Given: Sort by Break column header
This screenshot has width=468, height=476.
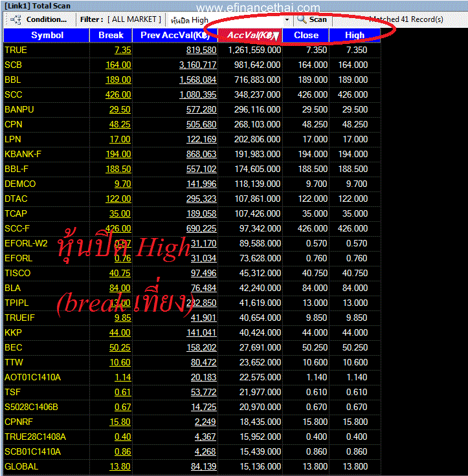Looking at the screenshot, I should pyautogui.click(x=111, y=35).
